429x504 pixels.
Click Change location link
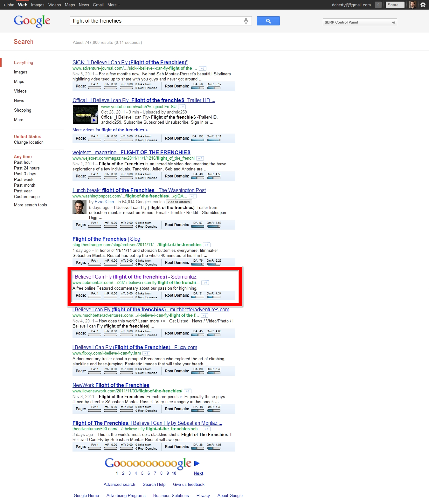(29, 142)
